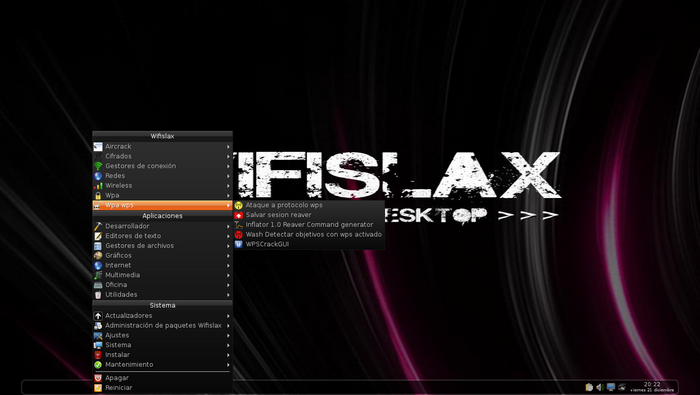Expand the Ajustes submenu arrow
Screen dimensions: 700x395
click(228, 335)
